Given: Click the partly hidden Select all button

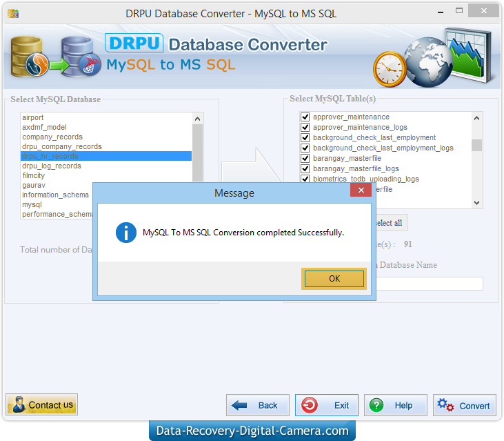Looking at the screenshot, I should click(x=392, y=223).
